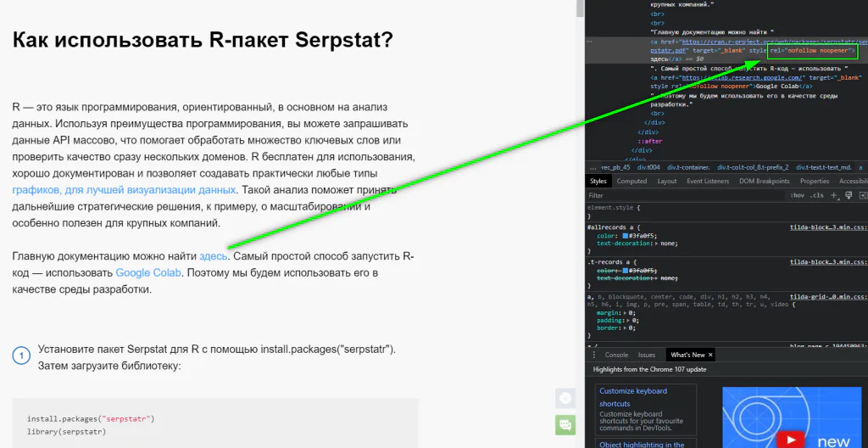
Task: Click the plus icon to add new style rule
Action: click(834, 195)
